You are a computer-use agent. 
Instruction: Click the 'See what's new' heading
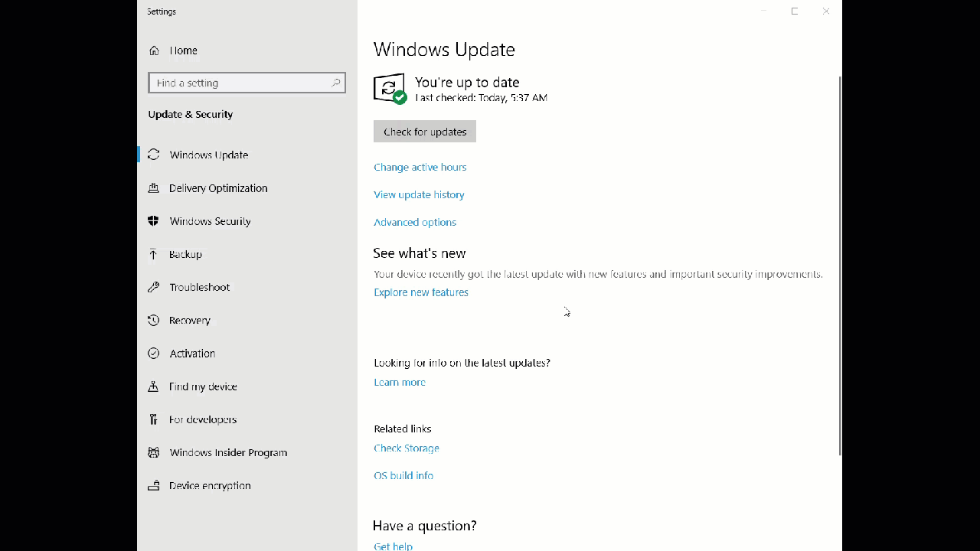tap(420, 253)
